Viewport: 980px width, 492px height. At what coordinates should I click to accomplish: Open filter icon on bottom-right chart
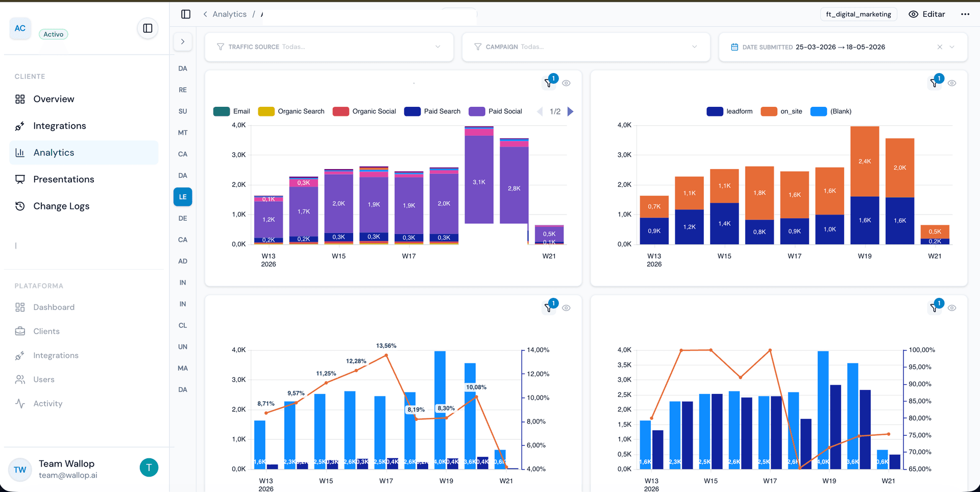[x=934, y=308]
